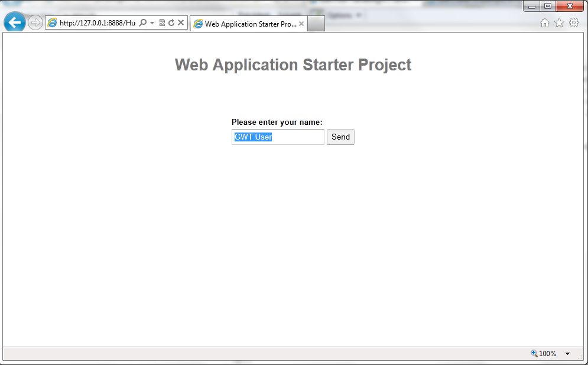Click the Stop loading icon
Viewport: 588px width, 365px height.
181,22
